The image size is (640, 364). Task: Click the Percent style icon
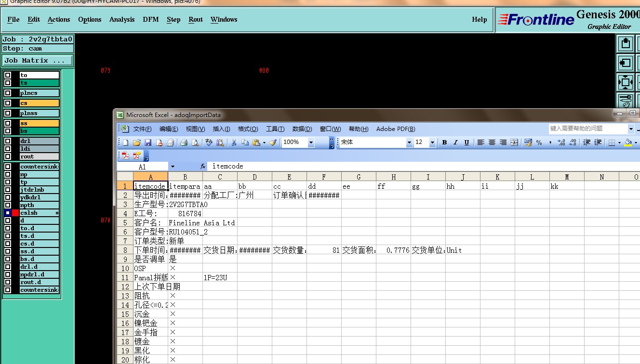pos(539,143)
